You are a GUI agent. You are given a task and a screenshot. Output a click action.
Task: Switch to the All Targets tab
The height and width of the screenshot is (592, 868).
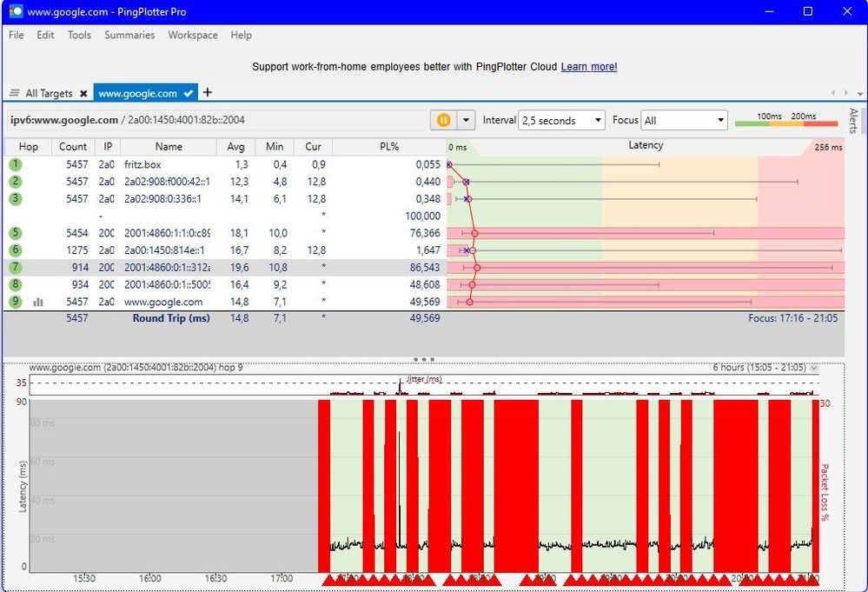tap(49, 93)
